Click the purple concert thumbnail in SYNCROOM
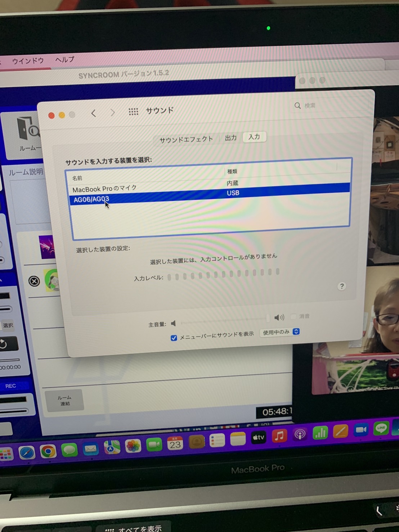This screenshot has width=399, height=532. click(x=47, y=247)
